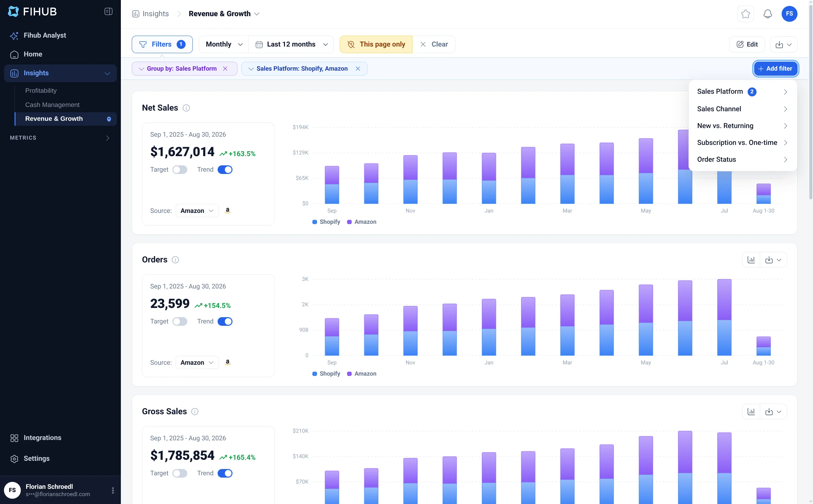Open the Gross Sales chart type icon
This screenshot has width=813, height=504.
(751, 412)
